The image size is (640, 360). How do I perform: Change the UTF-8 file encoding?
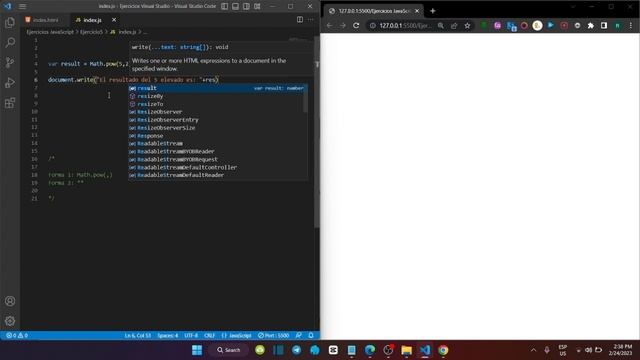pyautogui.click(x=191, y=336)
